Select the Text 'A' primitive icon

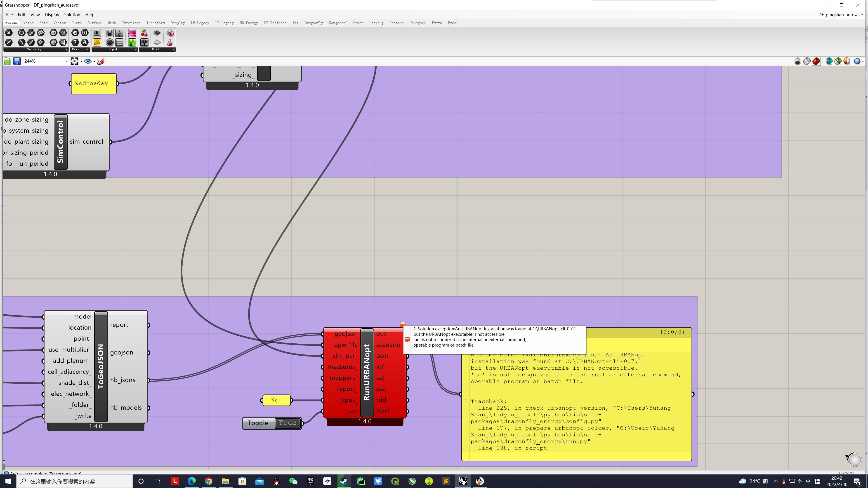tap(85, 42)
